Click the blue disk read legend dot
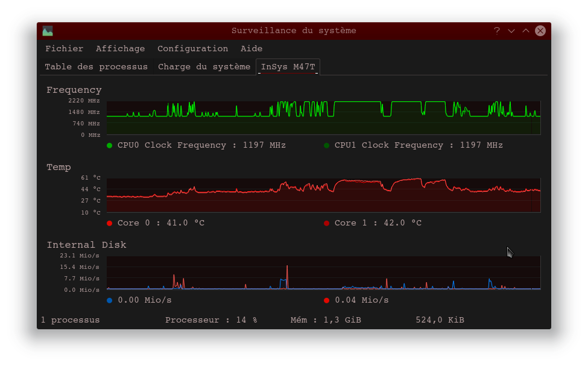This screenshot has height=366, width=588. pyautogui.click(x=110, y=300)
